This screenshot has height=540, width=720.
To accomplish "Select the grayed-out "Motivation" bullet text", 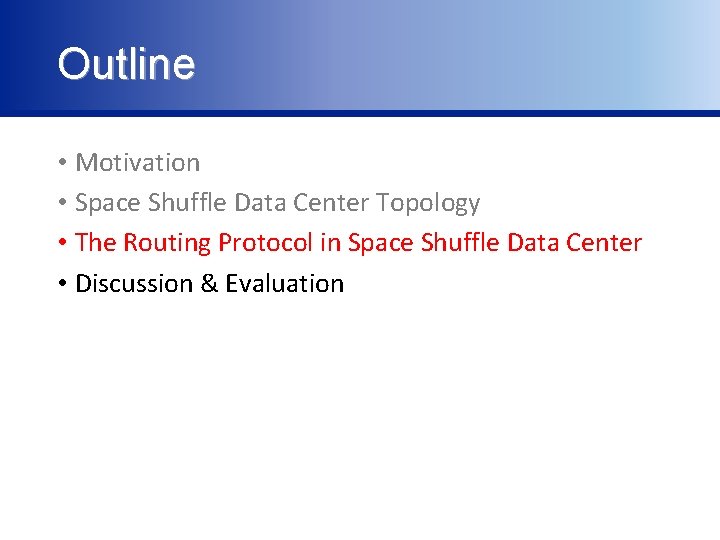I will (138, 163).
